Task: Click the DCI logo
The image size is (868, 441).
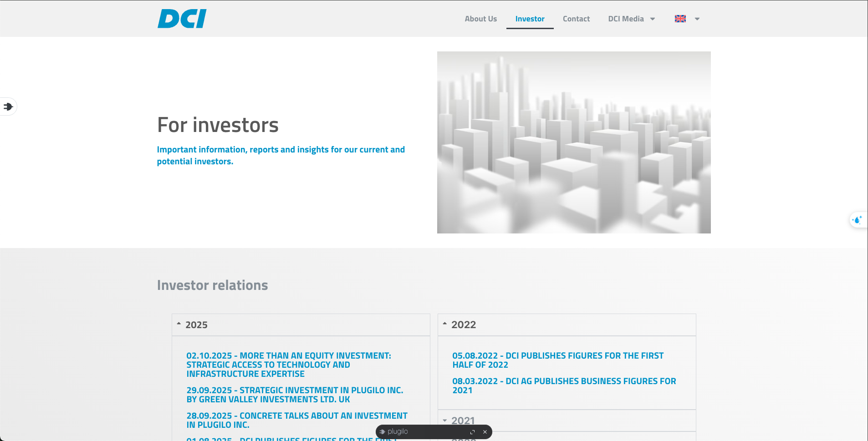Action: [182, 19]
